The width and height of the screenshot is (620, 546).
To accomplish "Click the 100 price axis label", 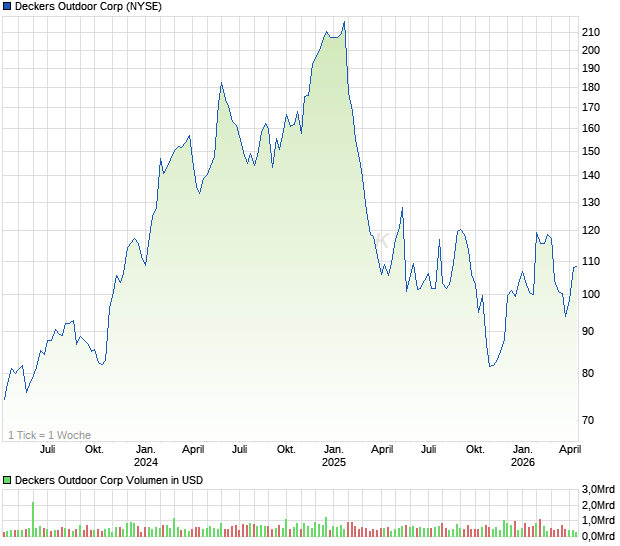I will [591, 294].
